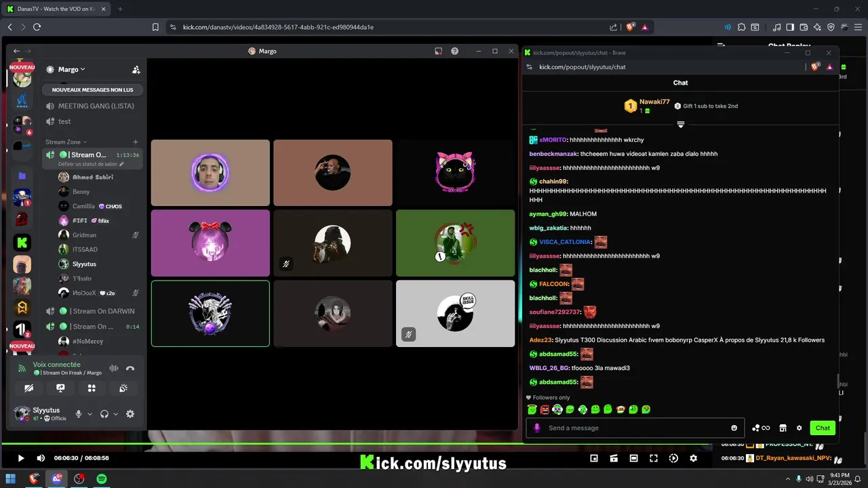Open the Kick server icon in Discord sidebar
Image resolution: width=868 pixels, height=488 pixels.
coord(22,242)
